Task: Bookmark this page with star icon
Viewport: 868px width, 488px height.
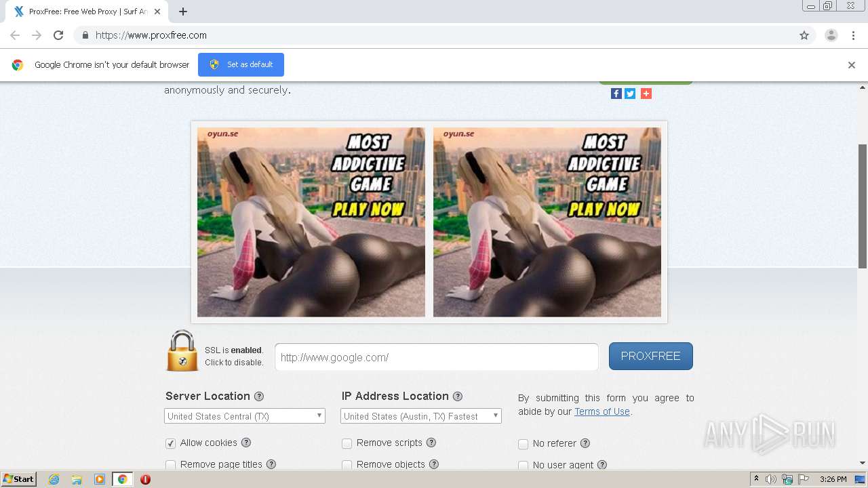Action: coord(804,35)
